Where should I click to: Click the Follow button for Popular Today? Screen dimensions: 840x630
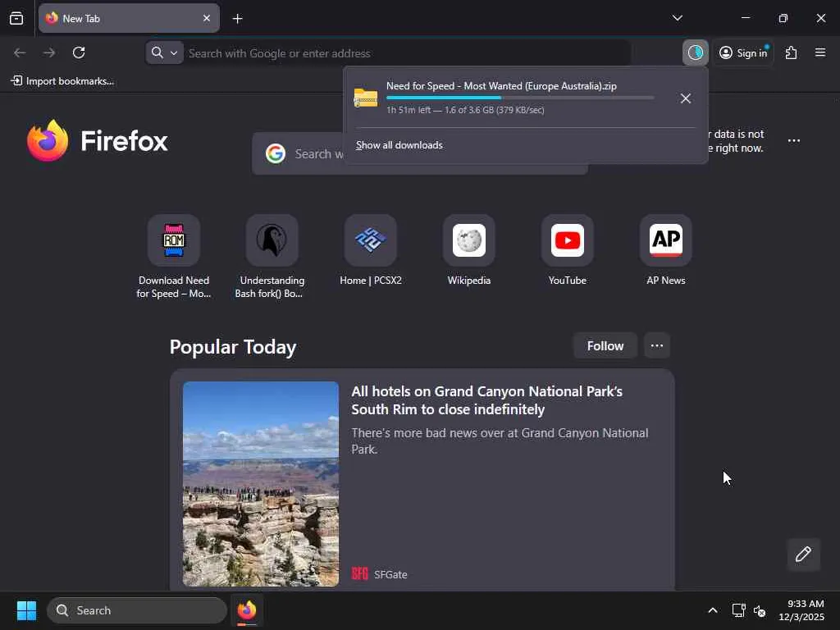tap(605, 345)
